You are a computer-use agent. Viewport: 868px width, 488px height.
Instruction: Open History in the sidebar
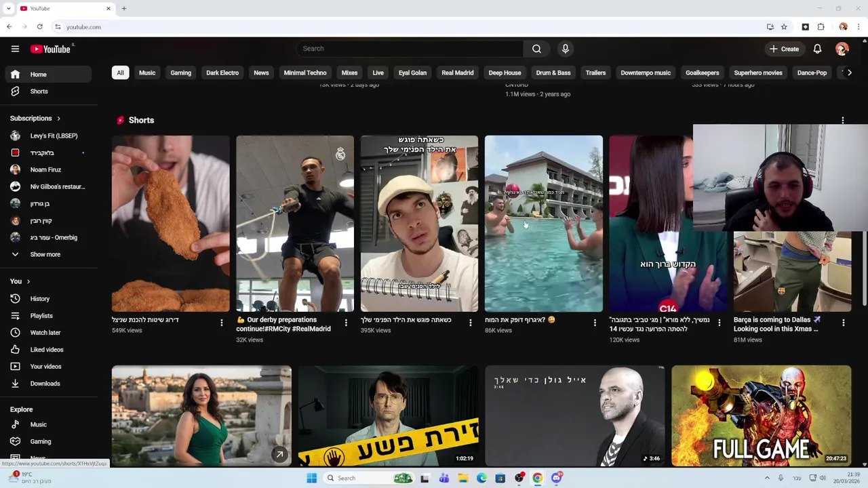tap(47, 299)
